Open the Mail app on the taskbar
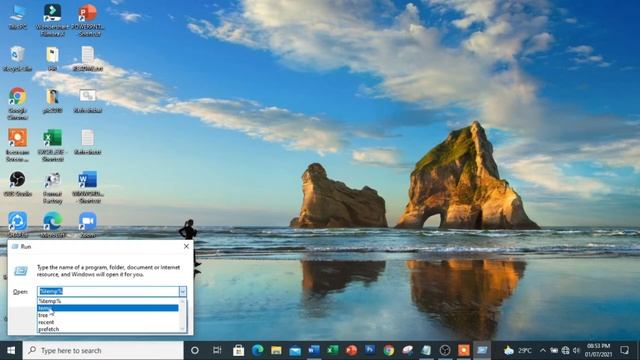This screenshot has height=360, width=640. point(295,350)
